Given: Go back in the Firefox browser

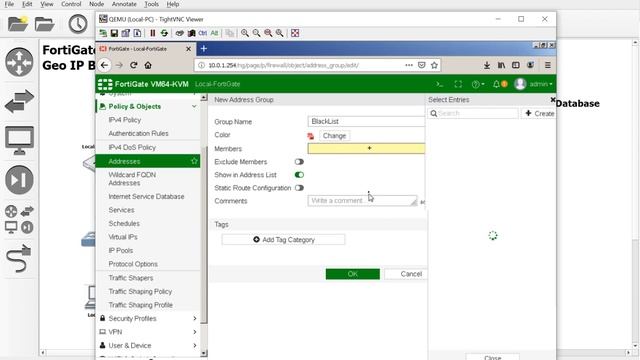Looking at the screenshot, I should point(104,65).
